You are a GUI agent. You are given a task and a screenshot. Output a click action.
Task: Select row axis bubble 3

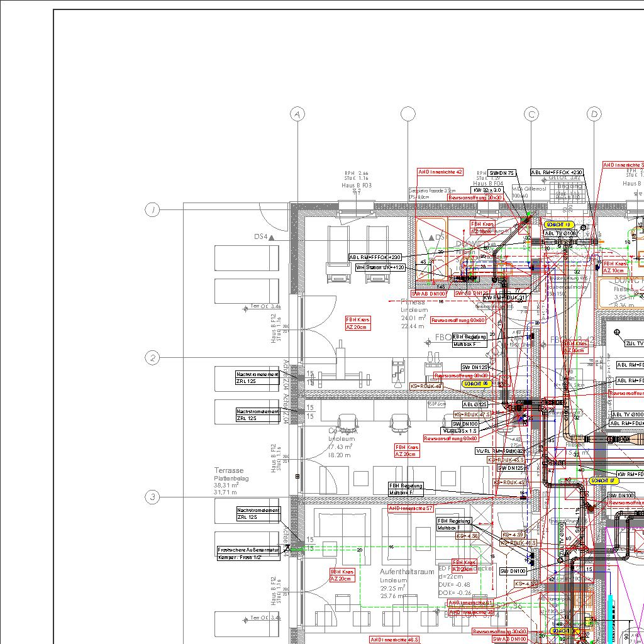[152, 497]
